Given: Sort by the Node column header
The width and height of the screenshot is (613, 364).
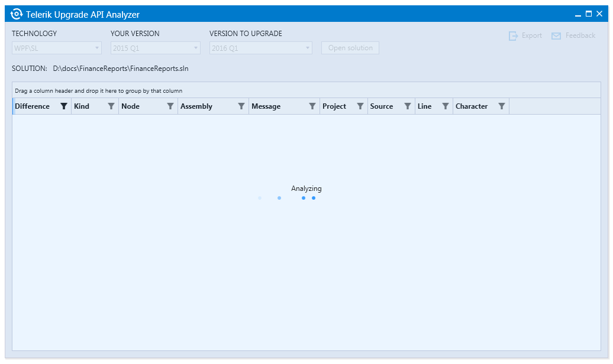Looking at the screenshot, I should click(x=130, y=106).
